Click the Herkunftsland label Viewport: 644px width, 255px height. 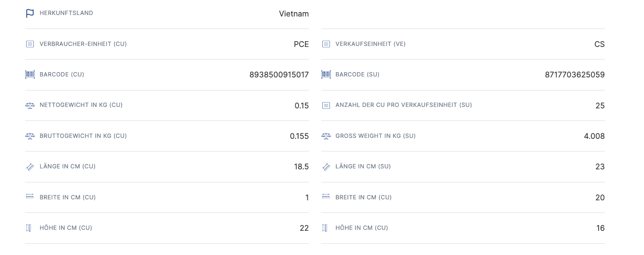[x=66, y=13]
